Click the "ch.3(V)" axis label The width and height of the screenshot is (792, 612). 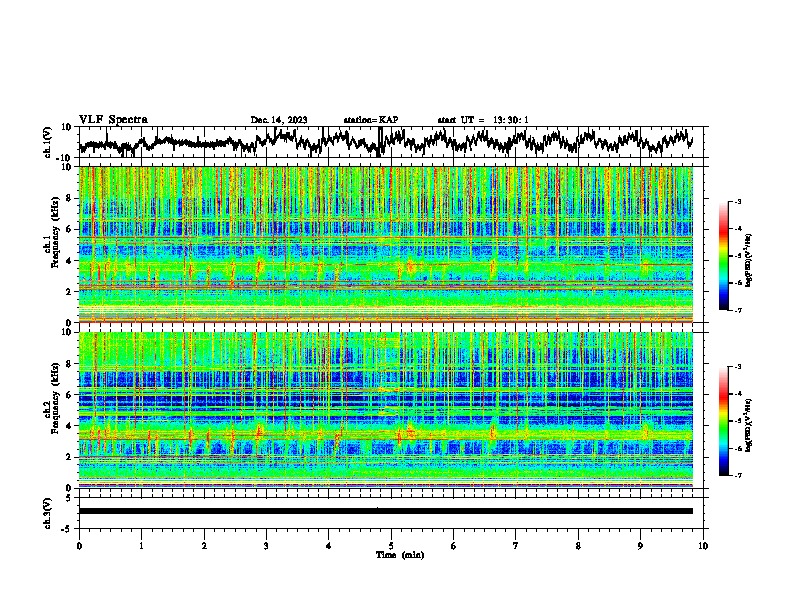48,513
